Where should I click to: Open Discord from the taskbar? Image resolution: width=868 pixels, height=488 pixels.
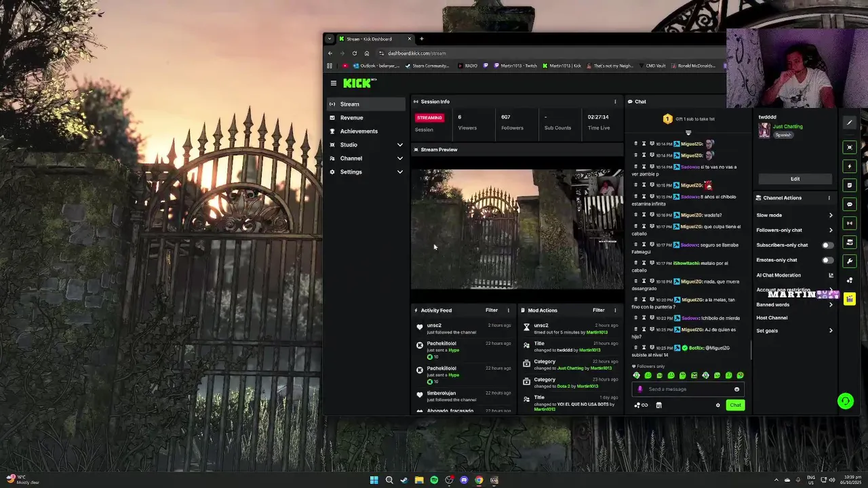(x=464, y=480)
